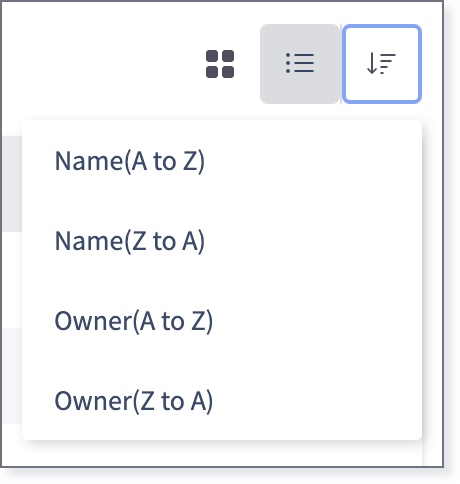The image size is (460, 484).
Task: Switch to grid view layout
Action: click(220, 64)
